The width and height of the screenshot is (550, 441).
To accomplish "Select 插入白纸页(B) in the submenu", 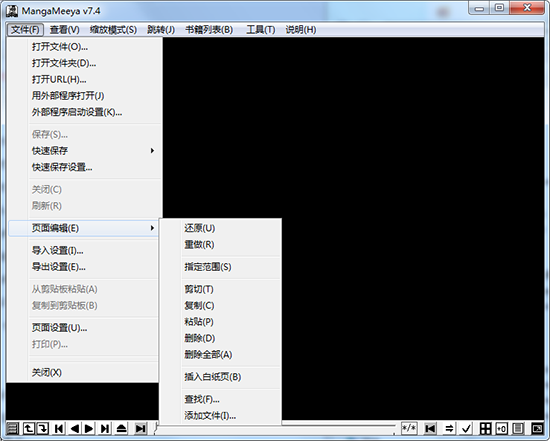I will coord(213,377).
